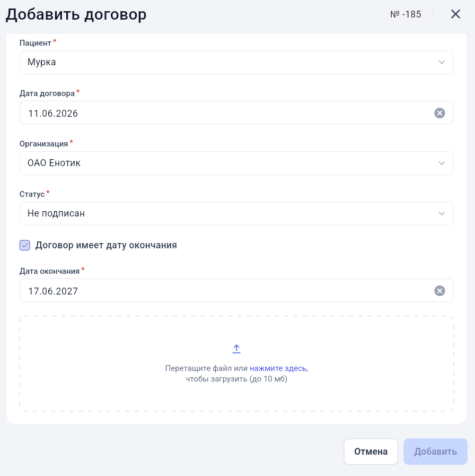Click the Добавить договор title
Screen dimensions: 475x476
[76, 14]
